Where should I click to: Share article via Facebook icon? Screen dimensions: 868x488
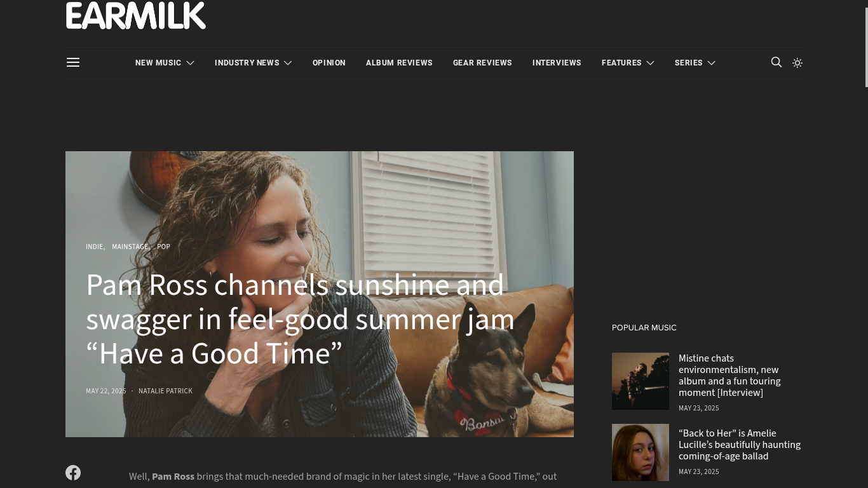tap(73, 473)
